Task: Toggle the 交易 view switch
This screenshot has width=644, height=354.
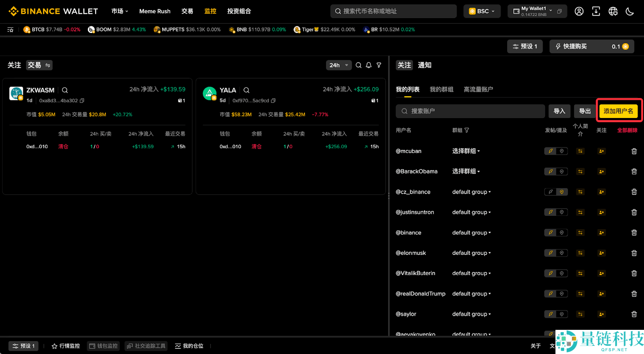Action: point(39,65)
